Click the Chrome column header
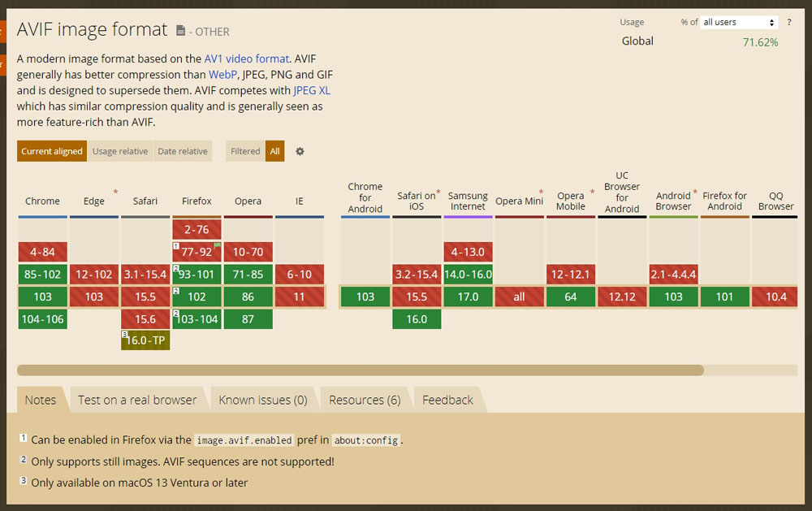The height and width of the screenshot is (511, 812). [42, 201]
